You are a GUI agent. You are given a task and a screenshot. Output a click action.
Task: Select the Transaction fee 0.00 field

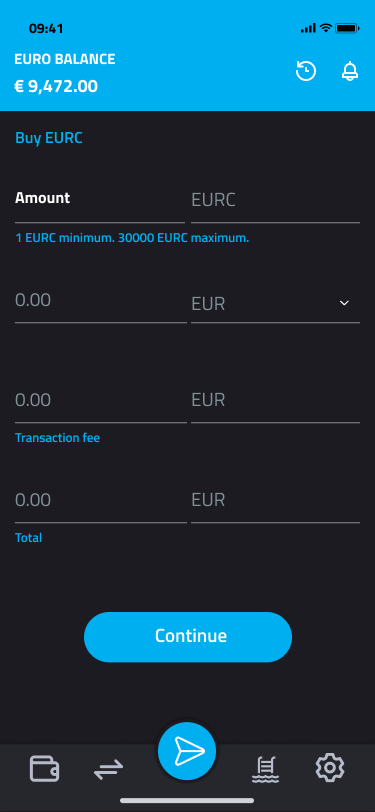[100, 400]
